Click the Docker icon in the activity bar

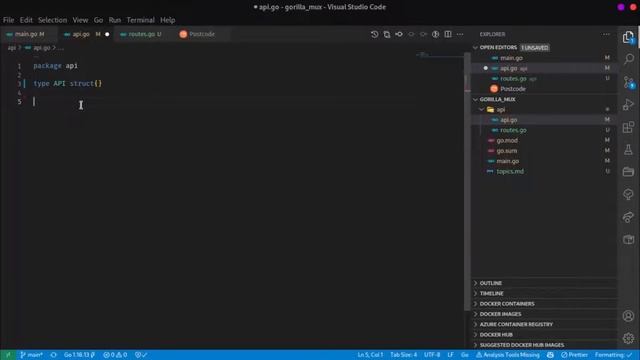pyautogui.click(x=629, y=239)
